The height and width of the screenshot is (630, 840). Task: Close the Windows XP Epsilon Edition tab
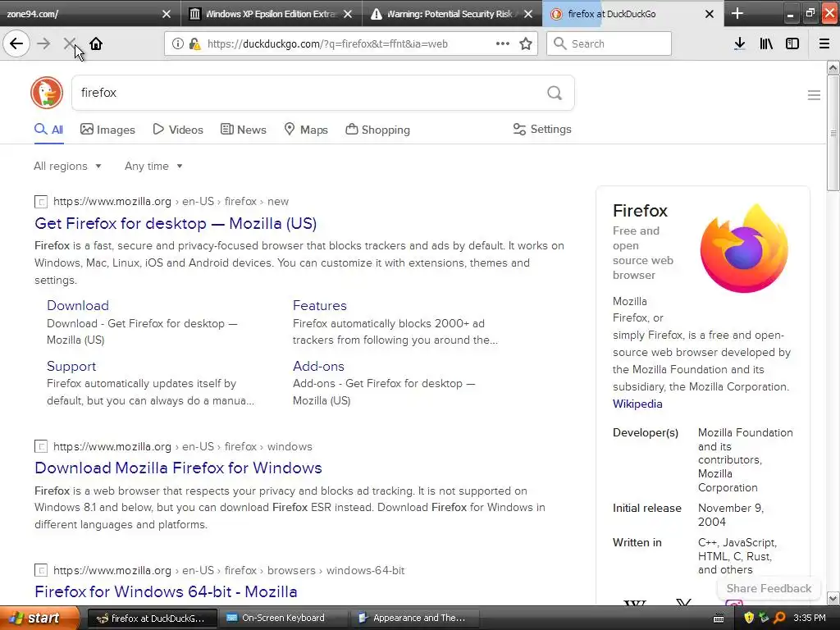click(x=348, y=14)
